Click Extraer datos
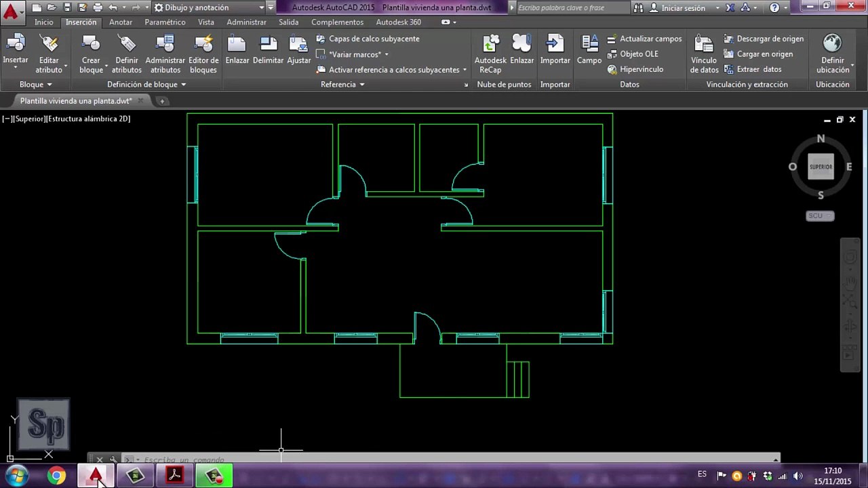 753,69
